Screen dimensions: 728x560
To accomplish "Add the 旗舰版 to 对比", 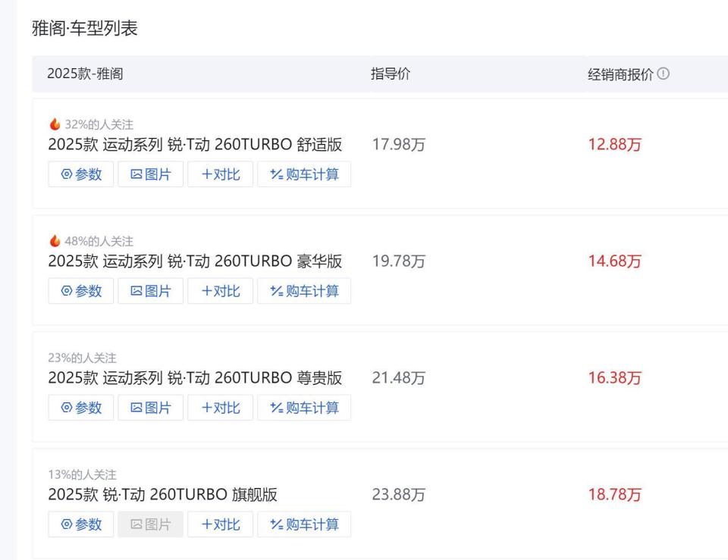I will 219,524.
